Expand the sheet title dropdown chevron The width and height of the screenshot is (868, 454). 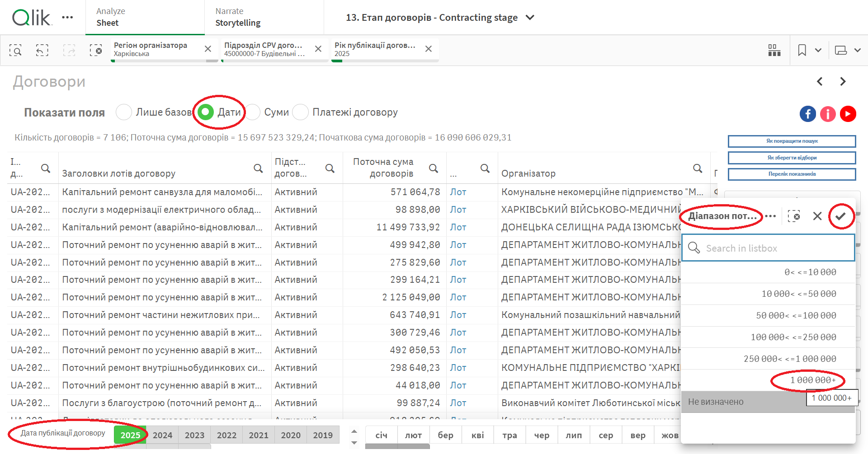coord(530,18)
